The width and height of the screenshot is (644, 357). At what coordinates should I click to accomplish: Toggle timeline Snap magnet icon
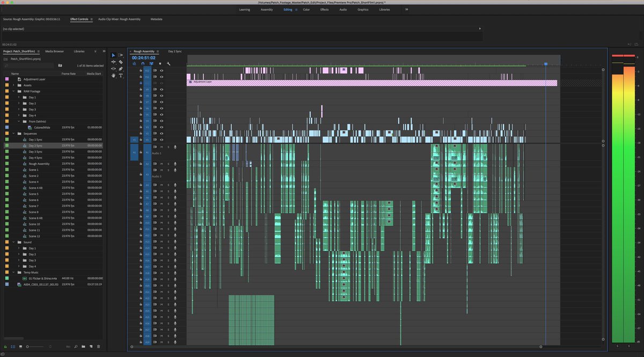[x=143, y=64]
